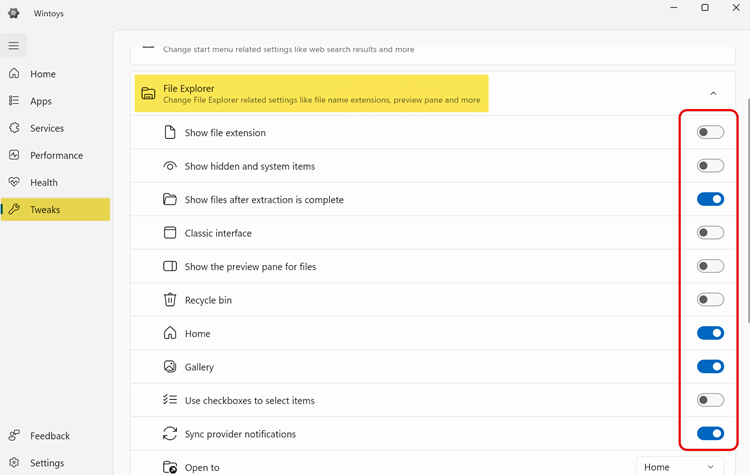750x475 pixels.
Task: Click the hamburger navigation menu icon
Action: [14, 46]
